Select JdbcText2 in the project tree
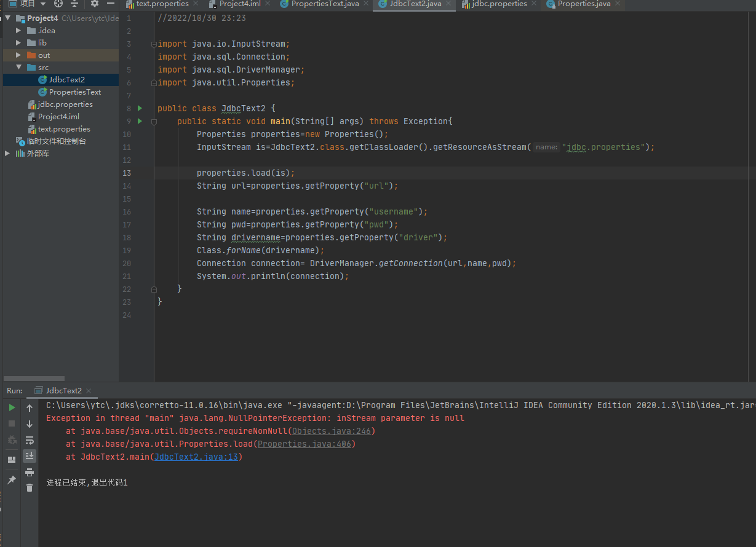 click(61, 80)
